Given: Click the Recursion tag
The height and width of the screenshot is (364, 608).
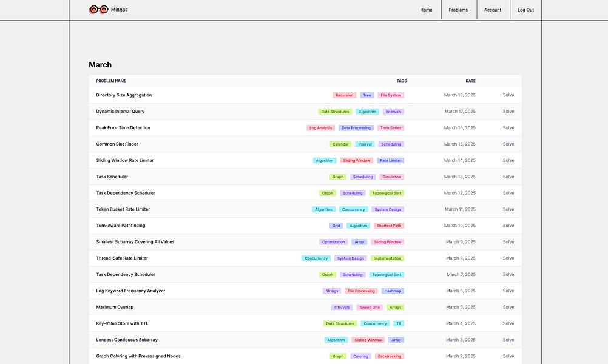Looking at the screenshot, I should click(344, 95).
